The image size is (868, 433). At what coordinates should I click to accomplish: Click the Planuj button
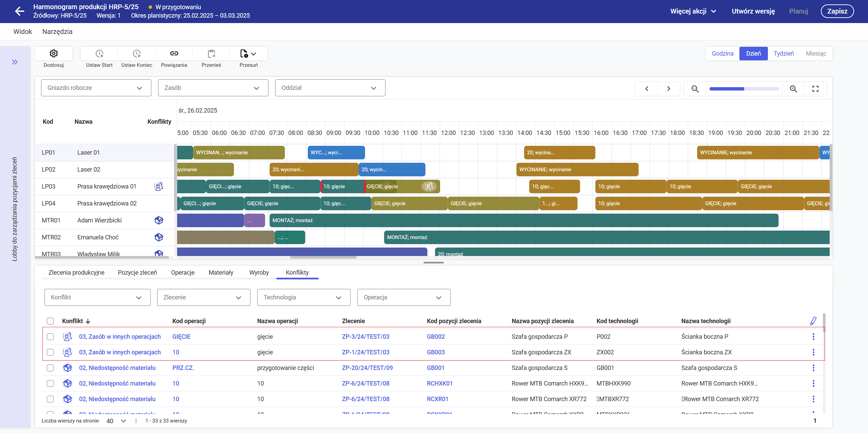pos(798,11)
